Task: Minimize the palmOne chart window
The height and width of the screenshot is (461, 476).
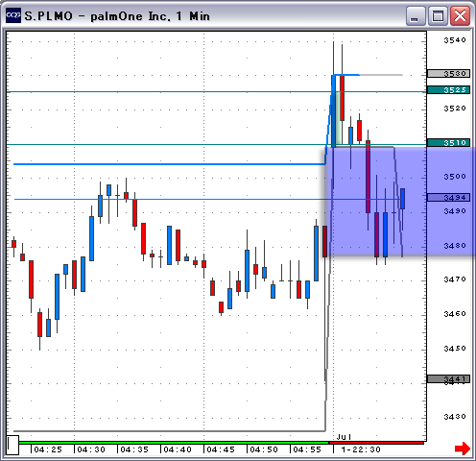Action: (416, 15)
